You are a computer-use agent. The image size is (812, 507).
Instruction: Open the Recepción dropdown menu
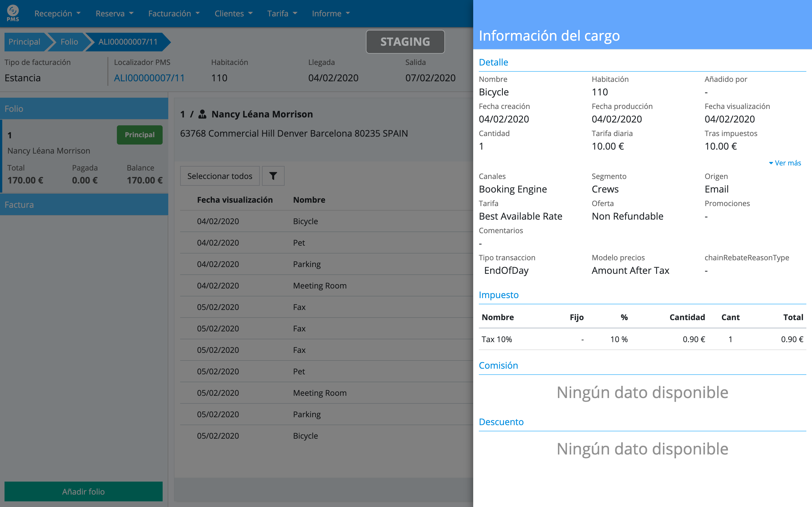pyautogui.click(x=57, y=14)
